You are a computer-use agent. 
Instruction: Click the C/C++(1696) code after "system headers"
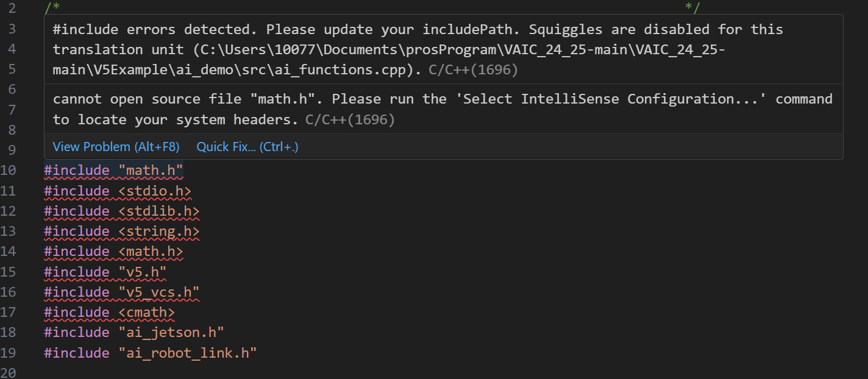(x=350, y=120)
